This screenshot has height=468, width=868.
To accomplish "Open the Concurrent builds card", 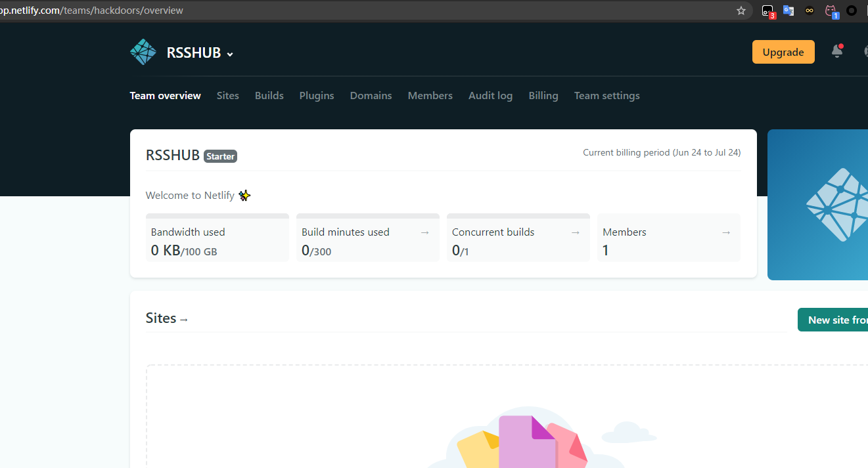I will pyautogui.click(x=518, y=238).
